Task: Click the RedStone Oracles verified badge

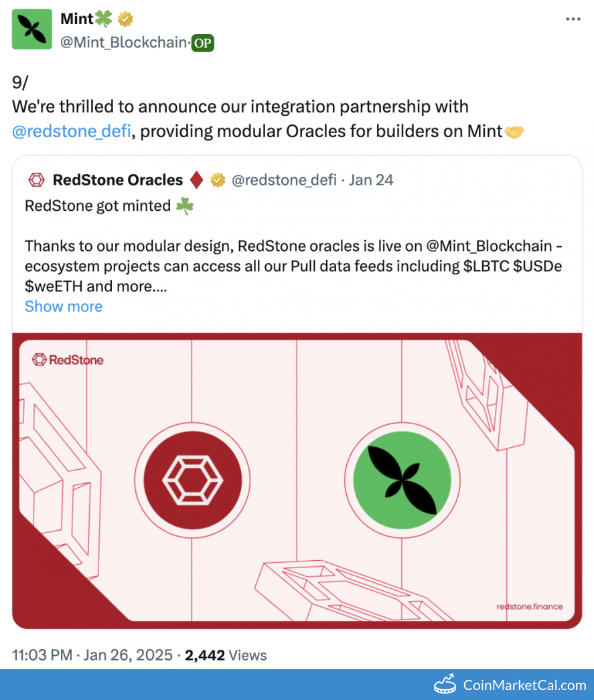Action: [x=217, y=180]
